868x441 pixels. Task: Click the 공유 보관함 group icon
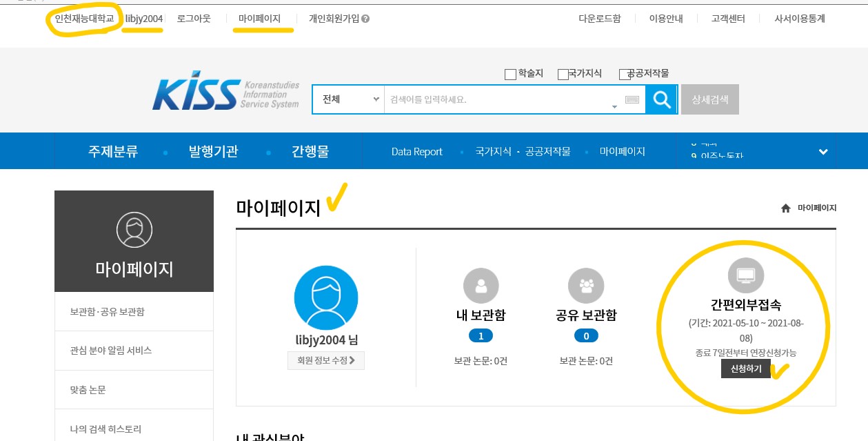[x=586, y=286]
